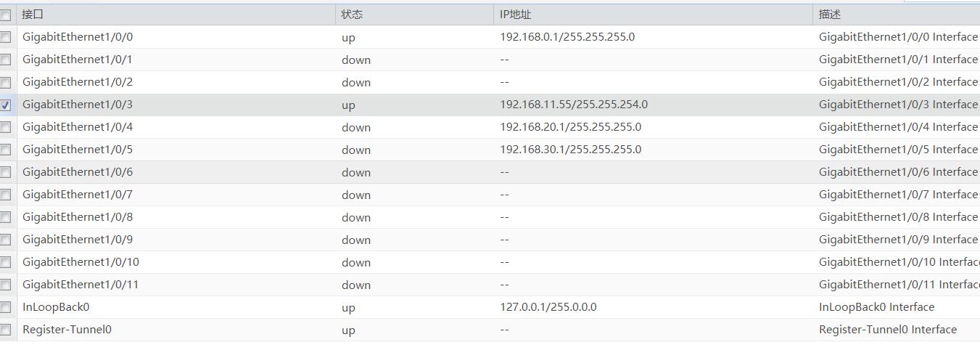Click the GigabitEthernet1/0/1 interface name
The height and width of the screenshot is (358, 980).
78,60
